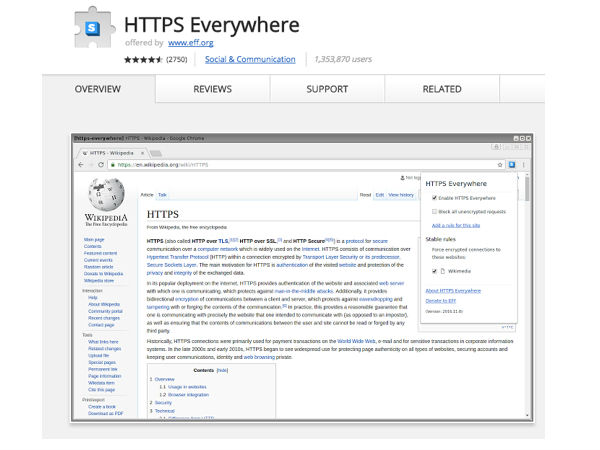This screenshot has height=450, width=600.
Task: Click the Edit tab on the Wikipedia article
Action: [380, 195]
